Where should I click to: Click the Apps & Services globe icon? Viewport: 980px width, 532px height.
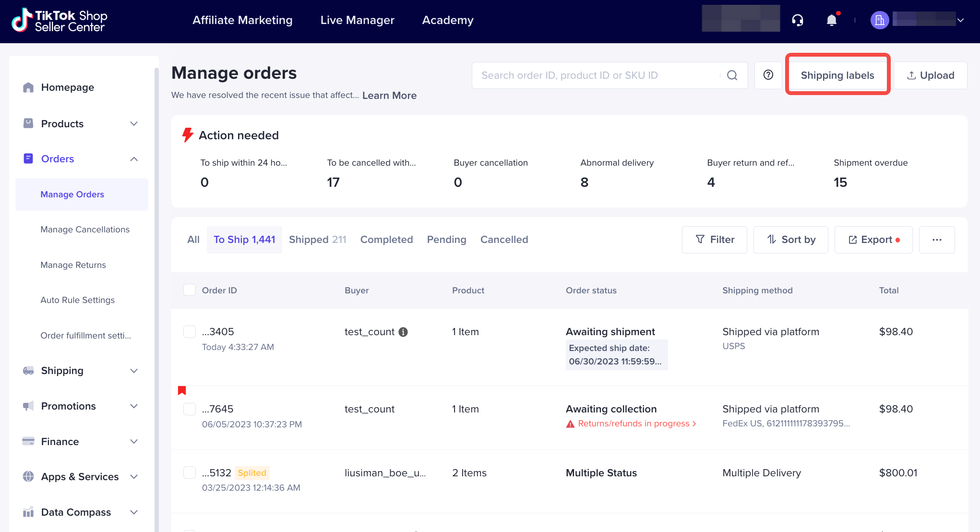(28, 476)
